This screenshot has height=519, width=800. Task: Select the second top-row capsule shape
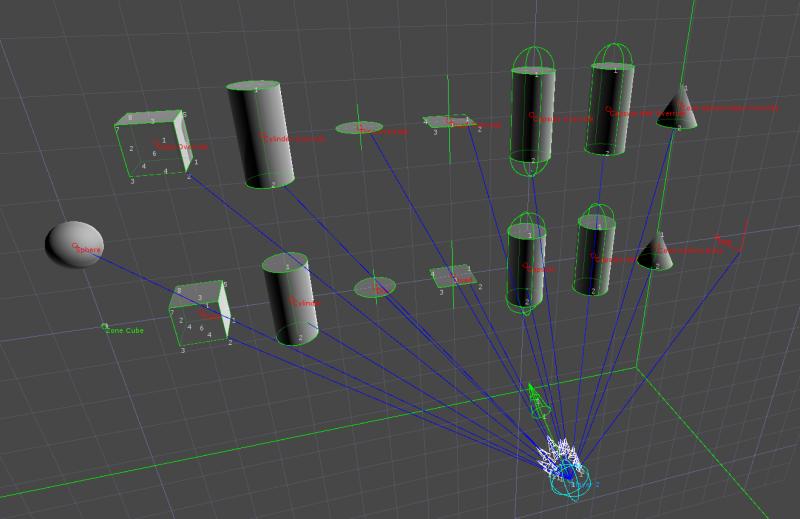pyautogui.click(x=609, y=108)
